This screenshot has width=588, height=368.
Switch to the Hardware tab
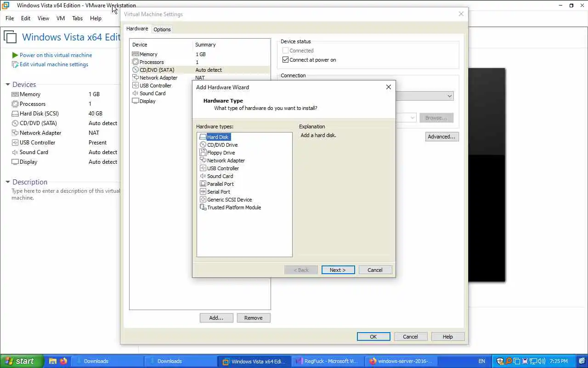tap(137, 29)
